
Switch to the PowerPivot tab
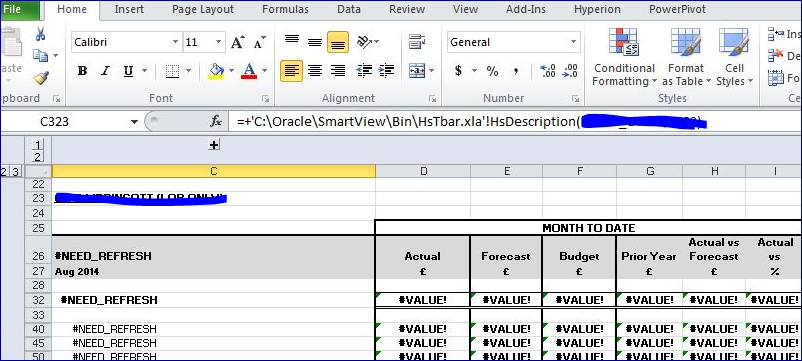click(677, 9)
